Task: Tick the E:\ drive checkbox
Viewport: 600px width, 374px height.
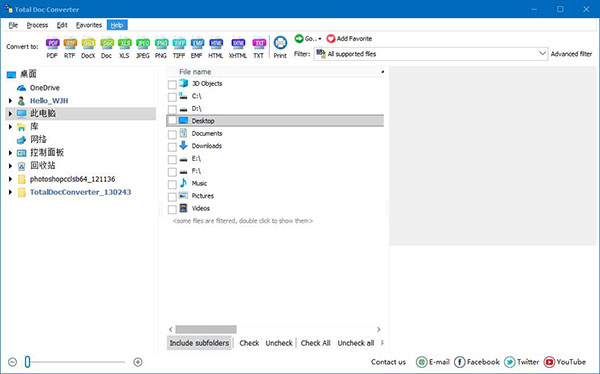Action: pyautogui.click(x=172, y=159)
